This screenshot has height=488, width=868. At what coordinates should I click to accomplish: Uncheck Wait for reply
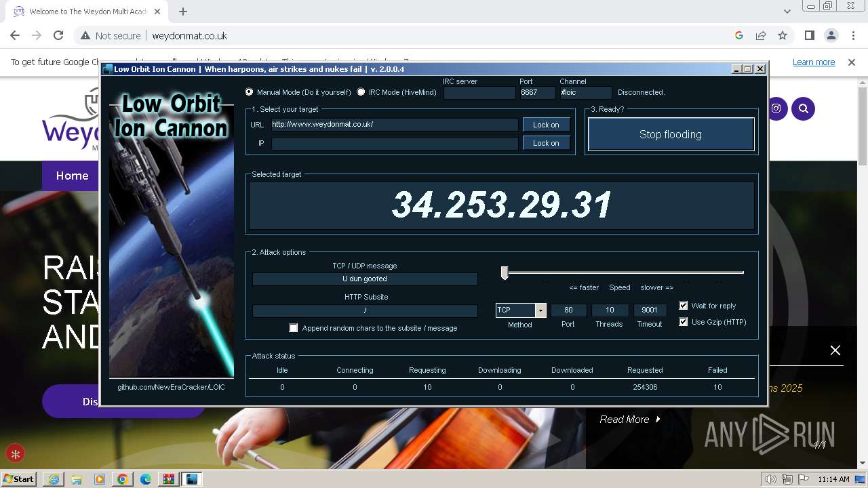[684, 306]
